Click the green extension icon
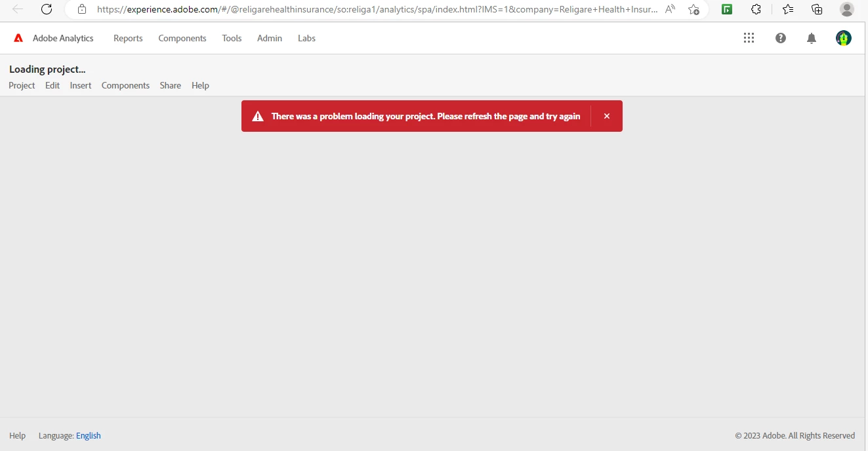 coord(727,9)
